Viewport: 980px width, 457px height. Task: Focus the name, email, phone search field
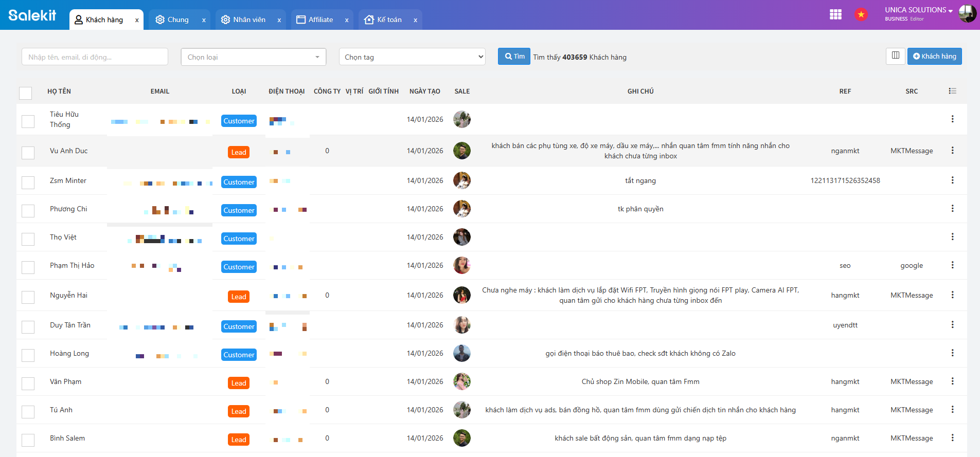coord(95,57)
